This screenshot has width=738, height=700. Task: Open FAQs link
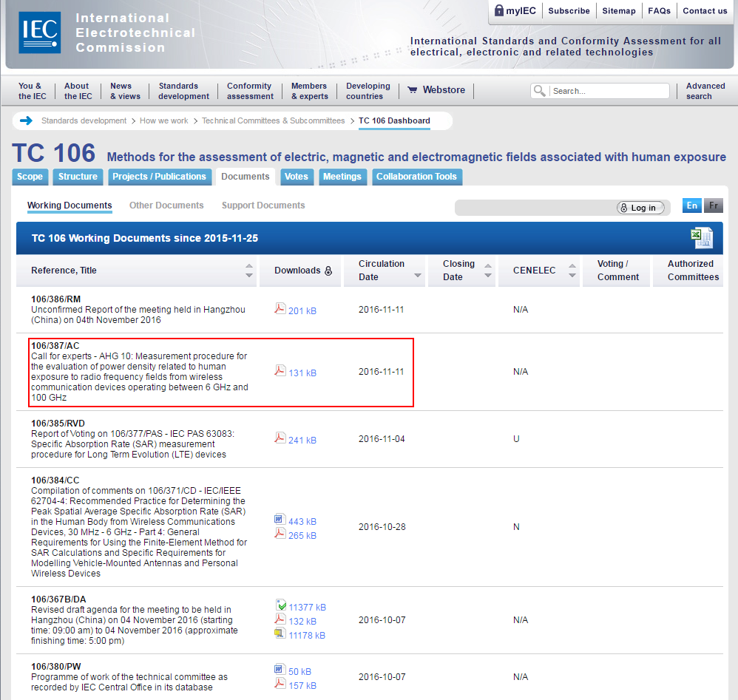coord(660,11)
